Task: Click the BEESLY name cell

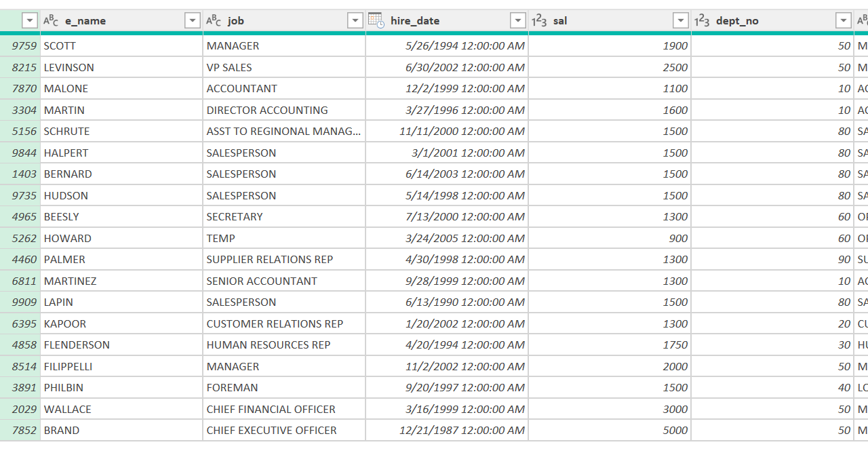Action: 121,217
